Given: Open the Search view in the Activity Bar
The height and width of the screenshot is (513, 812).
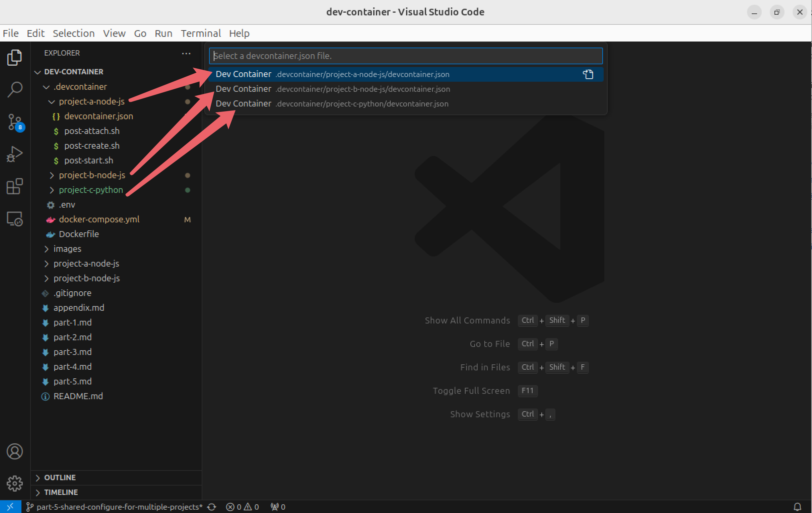Looking at the screenshot, I should pos(15,89).
